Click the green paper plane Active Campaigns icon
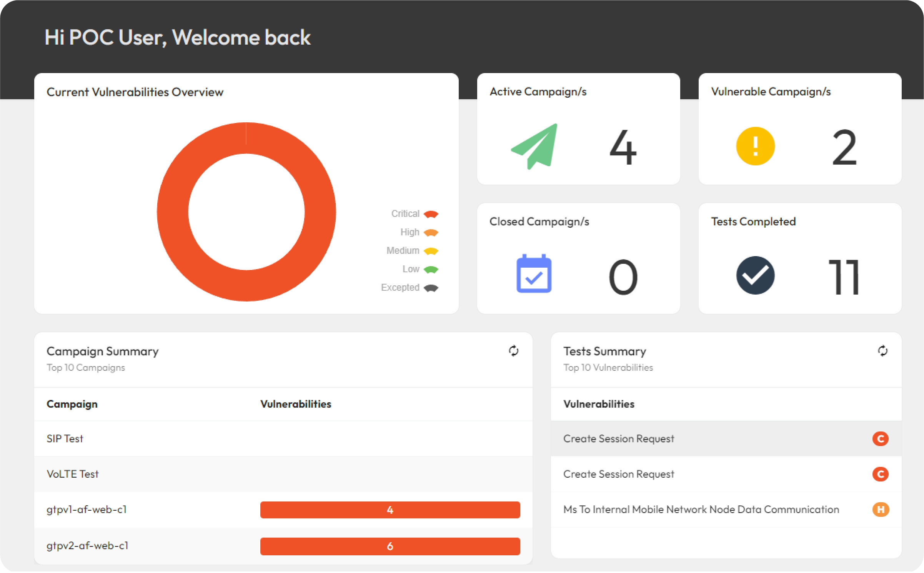Image resolution: width=924 pixels, height=573 pixels. point(534,147)
